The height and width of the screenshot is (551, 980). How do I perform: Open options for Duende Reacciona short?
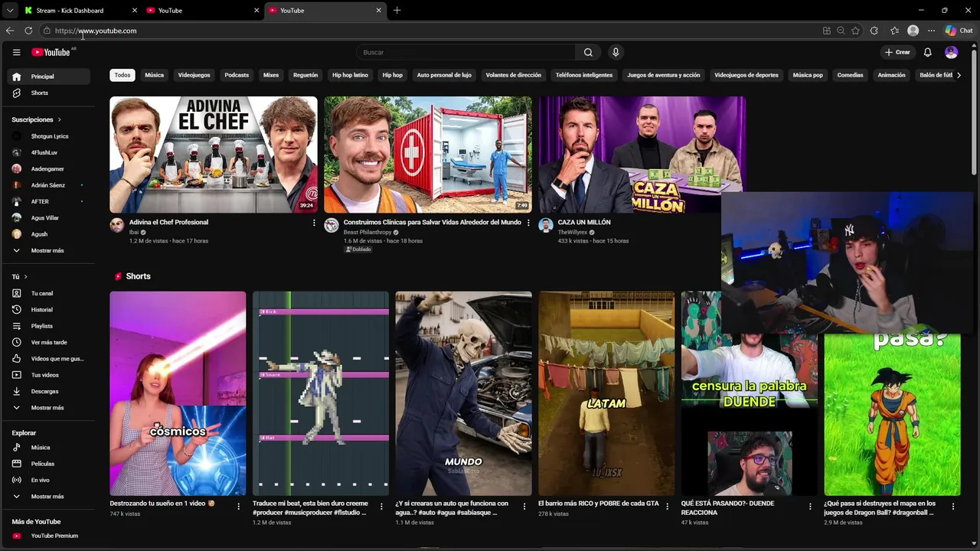tap(810, 507)
